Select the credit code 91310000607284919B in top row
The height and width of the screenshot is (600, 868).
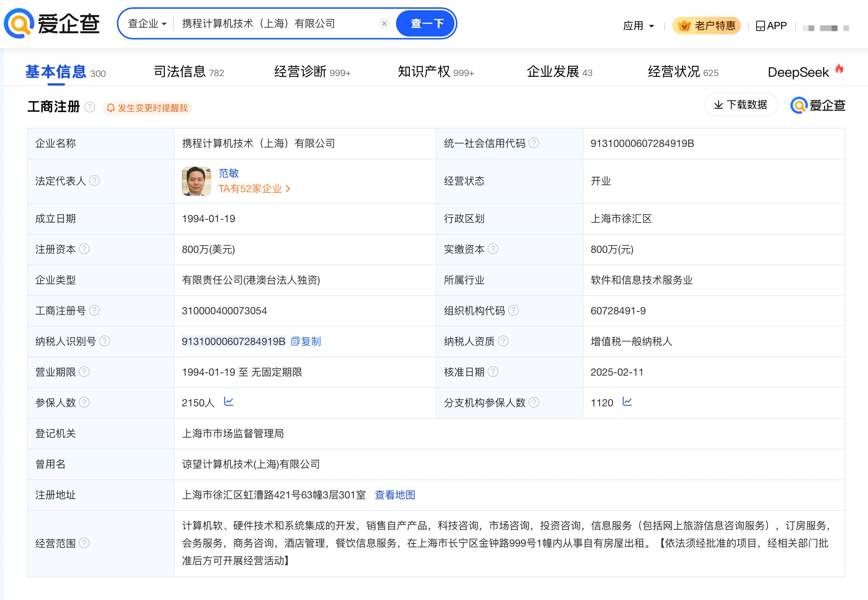(642, 143)
